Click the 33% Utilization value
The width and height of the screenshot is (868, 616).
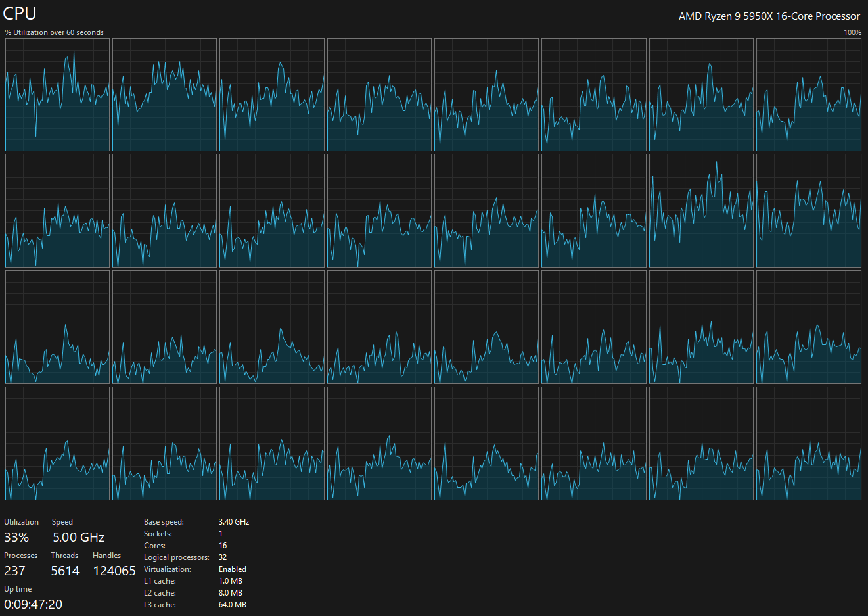16,537
